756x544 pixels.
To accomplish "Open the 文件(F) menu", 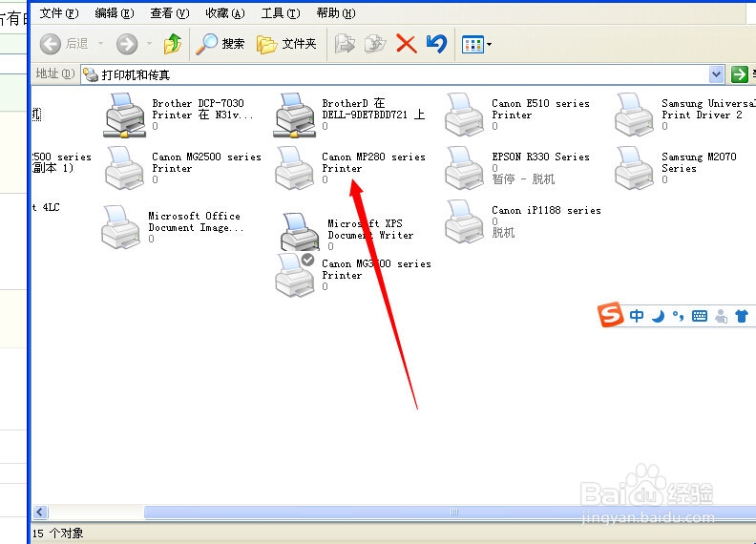I will click(59, 13).
